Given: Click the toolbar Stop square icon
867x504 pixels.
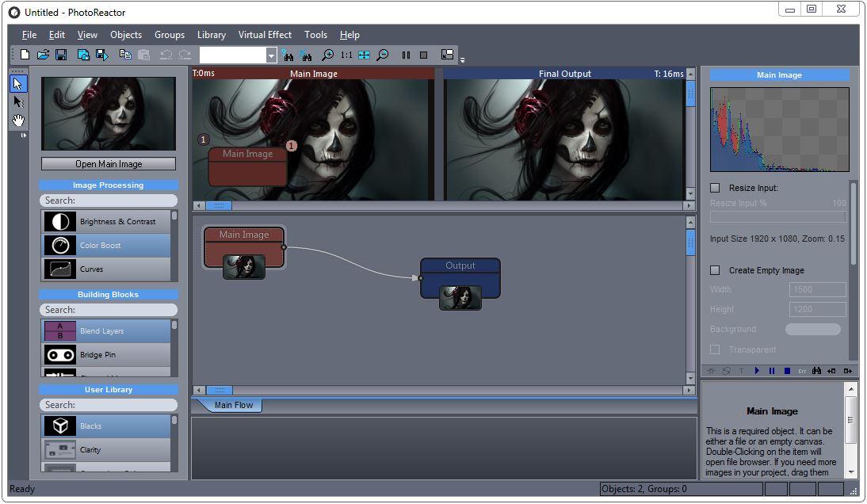Looking at the screenshot, I should click(x=423, y=55).
